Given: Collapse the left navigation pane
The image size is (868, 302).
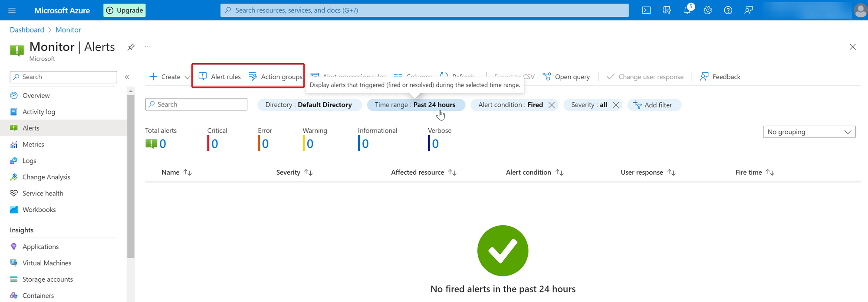Looking at the screenshot, I should (x=127, y=77).
